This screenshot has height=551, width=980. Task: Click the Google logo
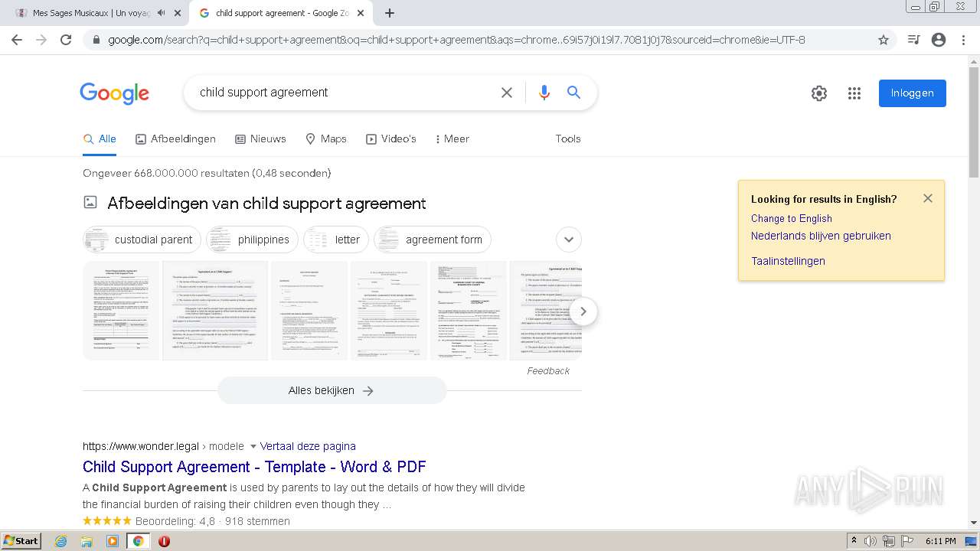tap(114, 93)
